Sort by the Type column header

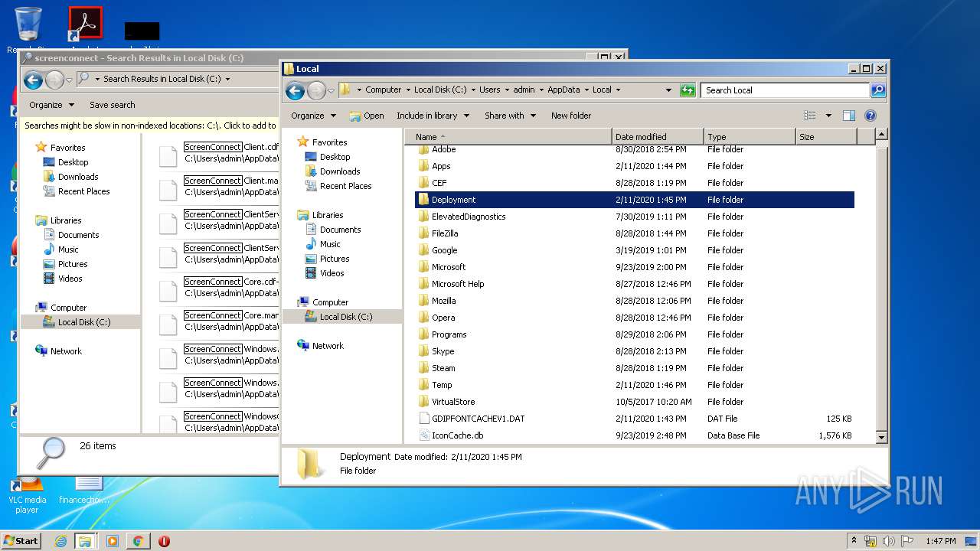click(750, 137)
